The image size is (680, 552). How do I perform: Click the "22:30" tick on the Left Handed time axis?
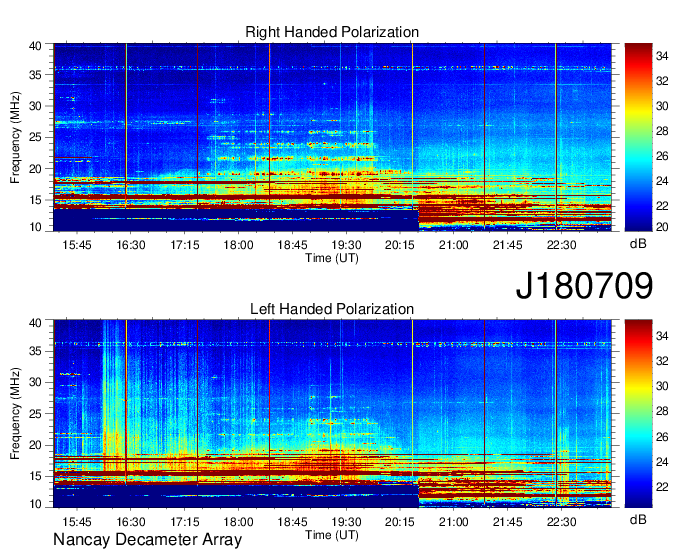click(561, 521)
